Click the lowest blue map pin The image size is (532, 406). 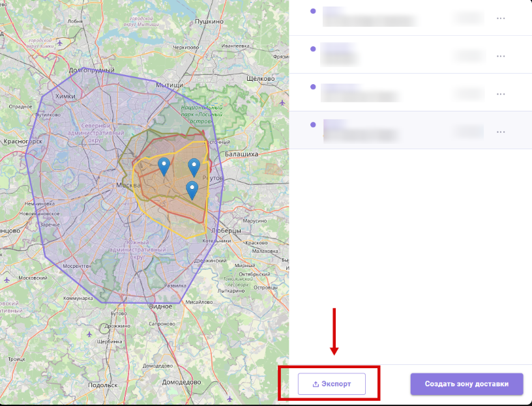(192, 189)
